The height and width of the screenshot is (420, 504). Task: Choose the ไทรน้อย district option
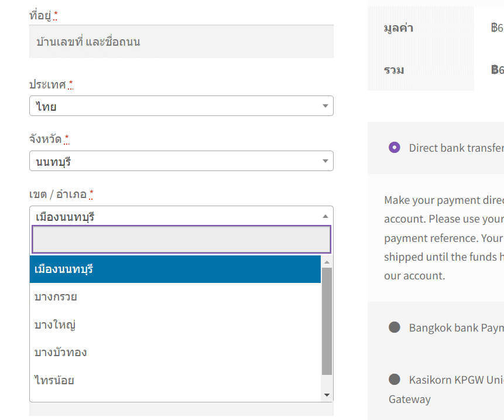coord(175,380)
